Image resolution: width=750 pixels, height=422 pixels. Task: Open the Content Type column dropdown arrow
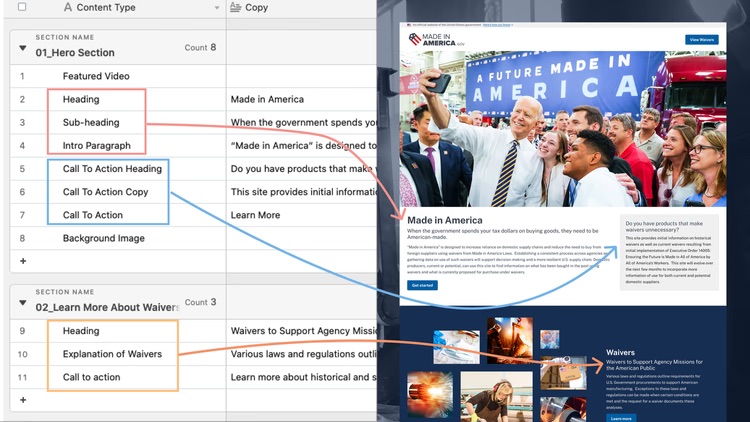[217, 8]
